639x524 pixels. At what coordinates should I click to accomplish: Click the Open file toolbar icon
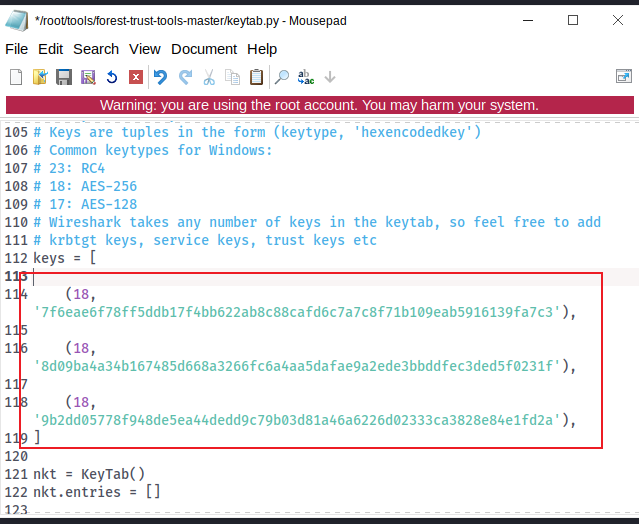click(x=40, y=77)
